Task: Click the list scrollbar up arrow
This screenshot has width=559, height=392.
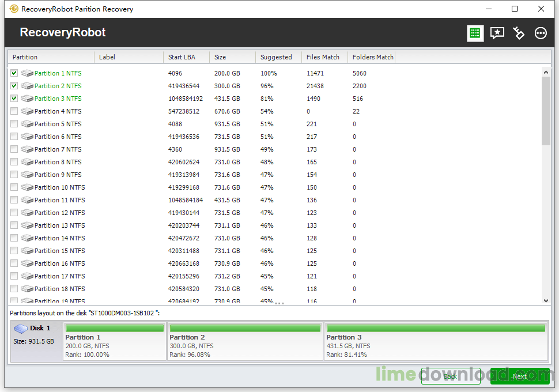Action: pos(546,72)
